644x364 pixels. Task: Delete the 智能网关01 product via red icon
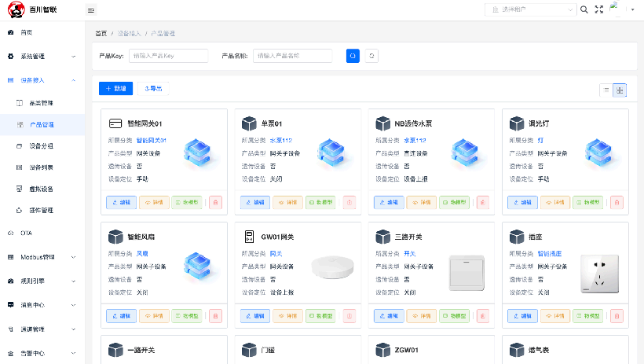point(216,202)
